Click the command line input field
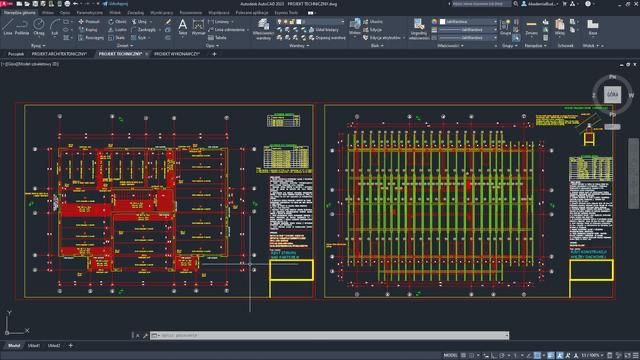 (329, 336)
